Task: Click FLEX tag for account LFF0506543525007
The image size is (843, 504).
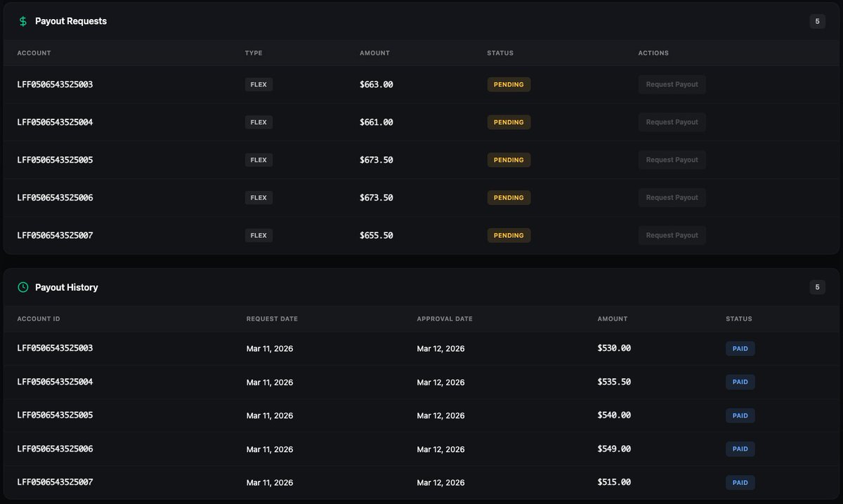Action: 259,236
